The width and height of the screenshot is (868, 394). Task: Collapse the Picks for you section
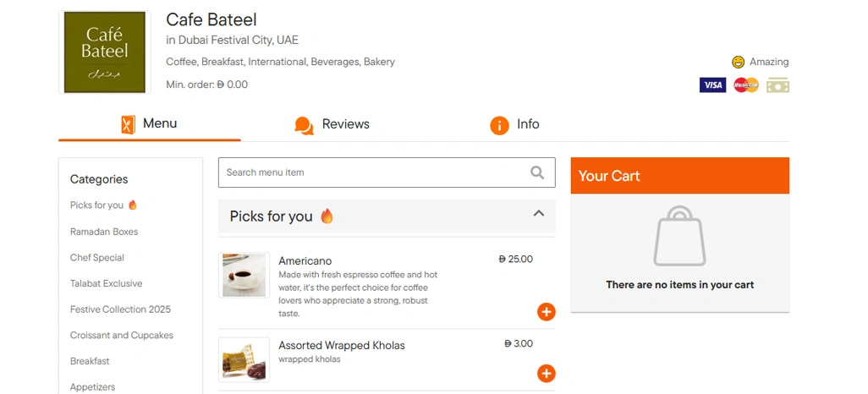tap(538, 215)
